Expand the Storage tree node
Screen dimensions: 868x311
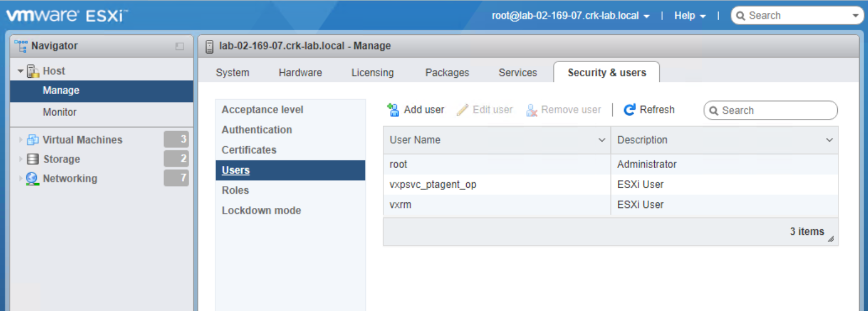coord(21,159)
